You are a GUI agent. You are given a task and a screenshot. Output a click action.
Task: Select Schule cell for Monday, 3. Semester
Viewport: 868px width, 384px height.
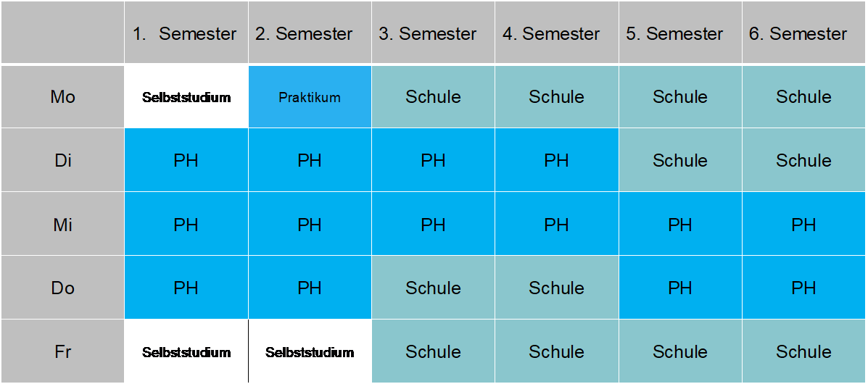click(433, 97)
